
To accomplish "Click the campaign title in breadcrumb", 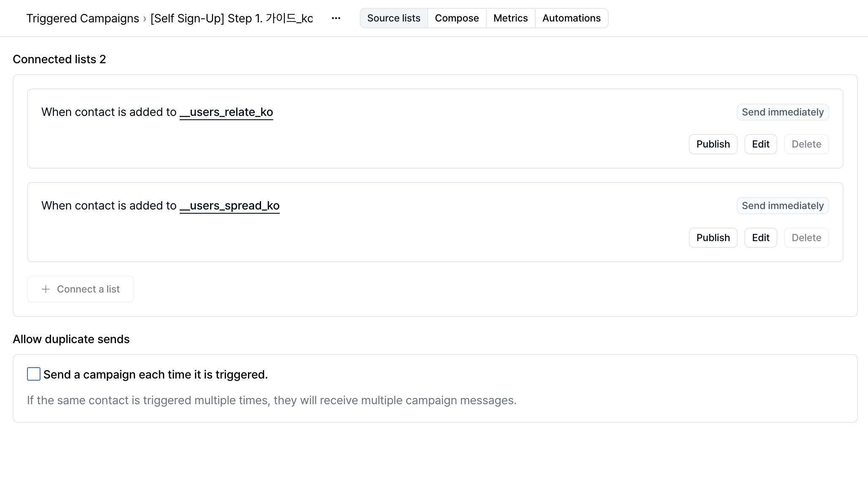I will pyautogui.click(x=232, y=19).
